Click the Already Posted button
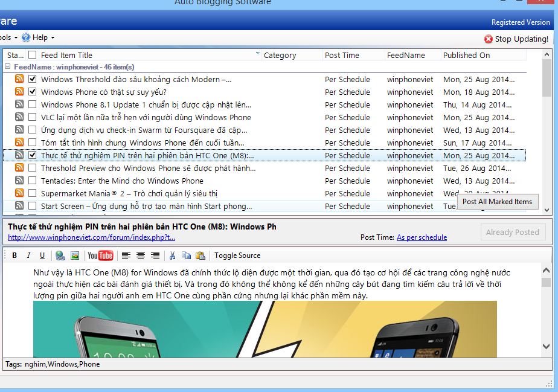The height and width of the screenshot is (392, 558). tap(513, 232)
